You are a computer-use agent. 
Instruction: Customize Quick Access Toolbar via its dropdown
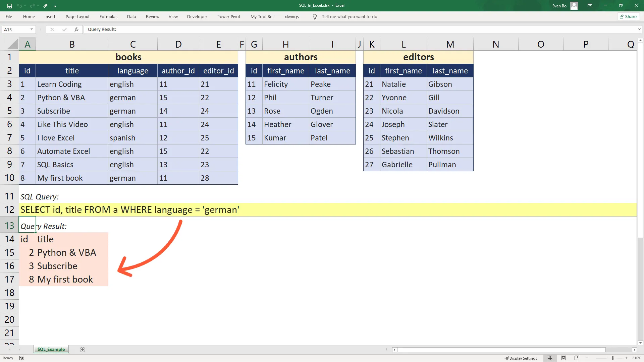(55, 6)
